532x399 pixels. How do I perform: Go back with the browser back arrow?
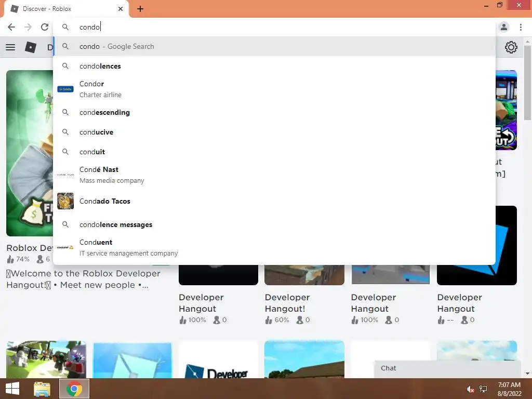(x=11, y=27)
